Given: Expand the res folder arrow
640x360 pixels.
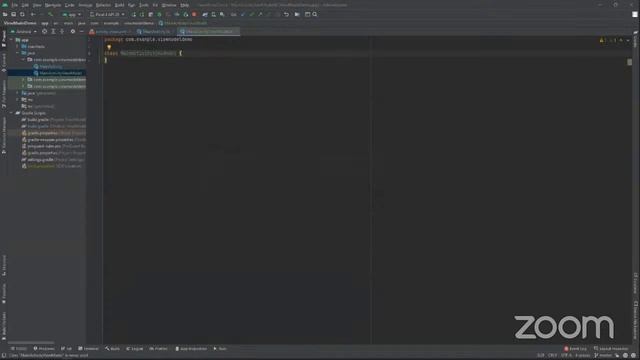Looking at the screenshot, I should (x=18, y=100).
